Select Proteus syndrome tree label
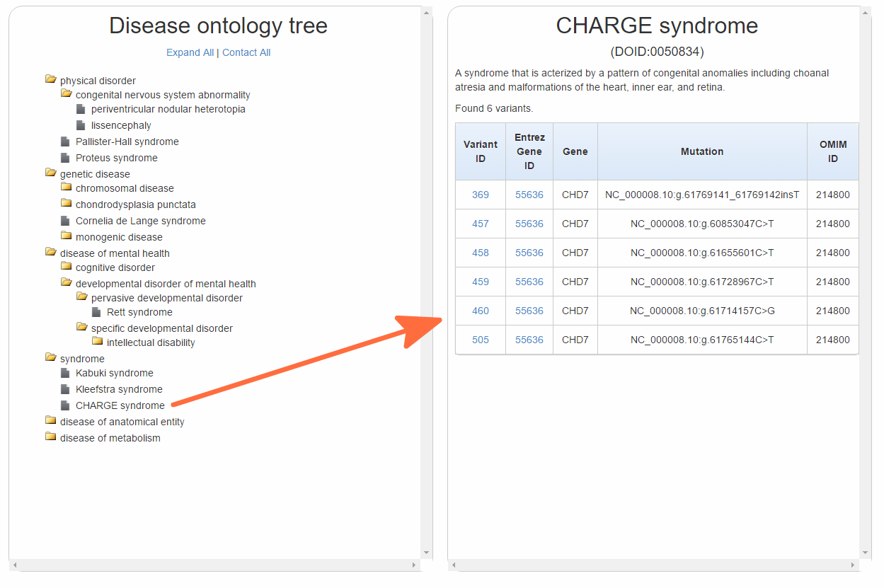The width and height of the screenshot is (884, 588). tap(117, 158)
